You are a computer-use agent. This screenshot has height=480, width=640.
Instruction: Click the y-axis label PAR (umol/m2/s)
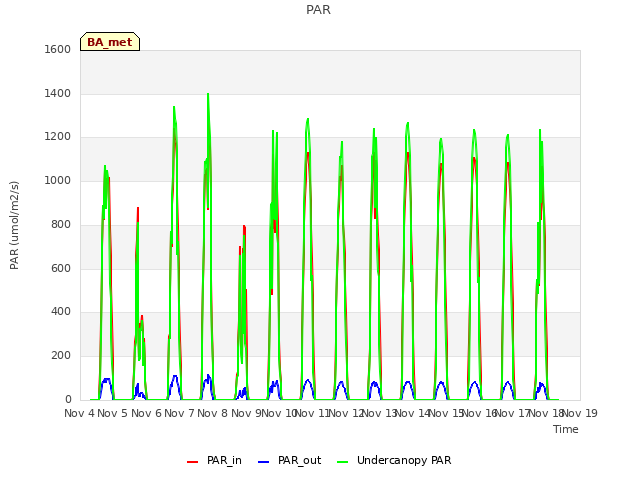pos(14,225)
